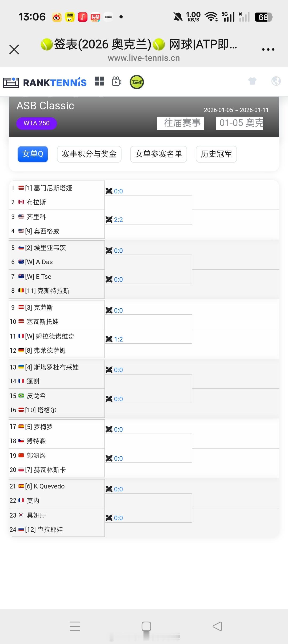
Task: Open the 往届赛事 dropdown
Action: pos(181,123)
